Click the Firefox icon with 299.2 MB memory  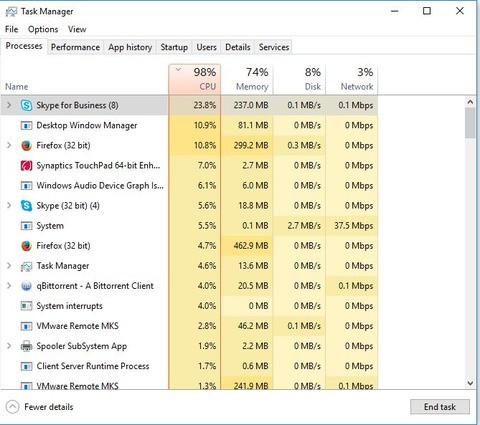point(26,146)
